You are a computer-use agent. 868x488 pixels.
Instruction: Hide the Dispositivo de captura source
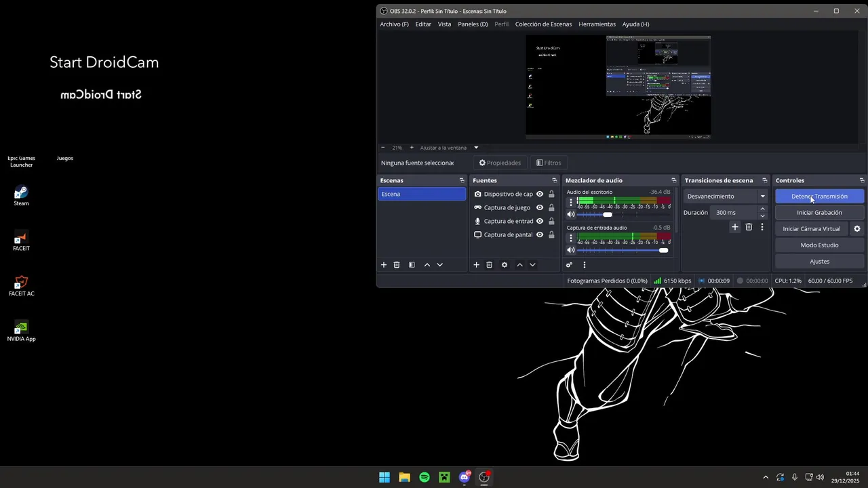540,194
